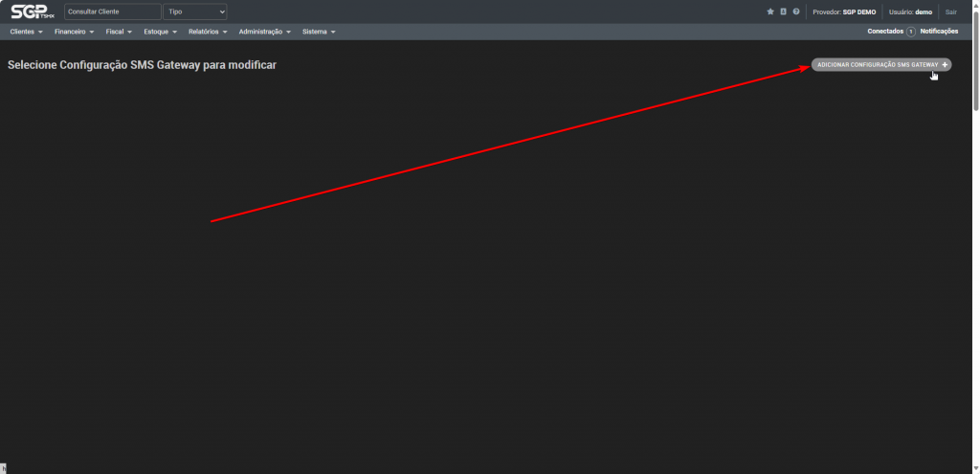The height and width of the screenshot is (474, 980).
Task: Focus the Consultar Cliente search field
Action: click(x=112, y=11)
